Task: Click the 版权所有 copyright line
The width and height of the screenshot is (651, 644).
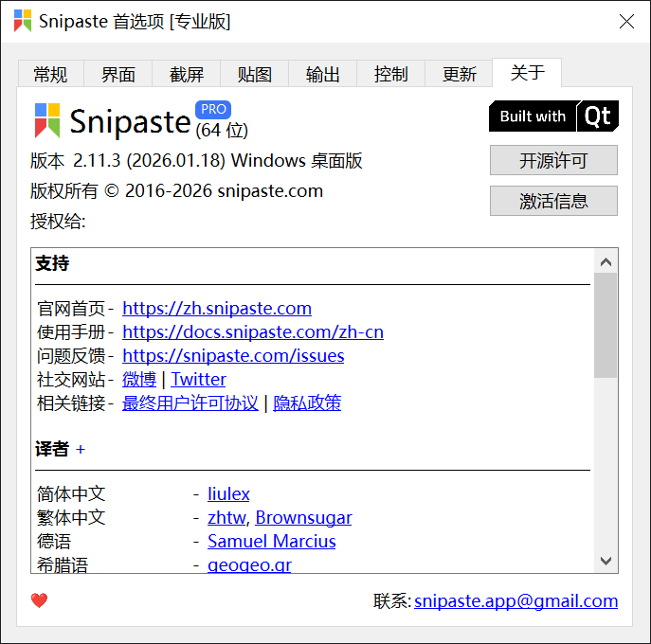Action: tap(176, 191)
